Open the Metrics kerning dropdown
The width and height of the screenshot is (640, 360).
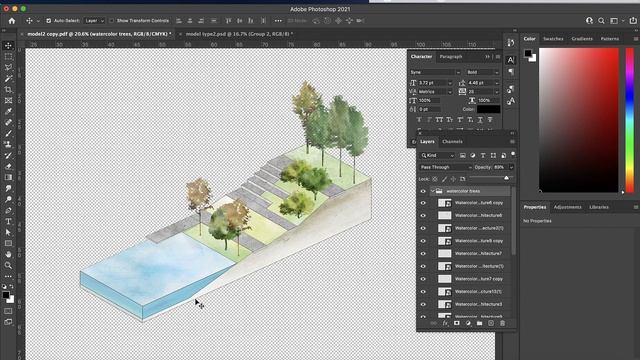click(450, 92)
